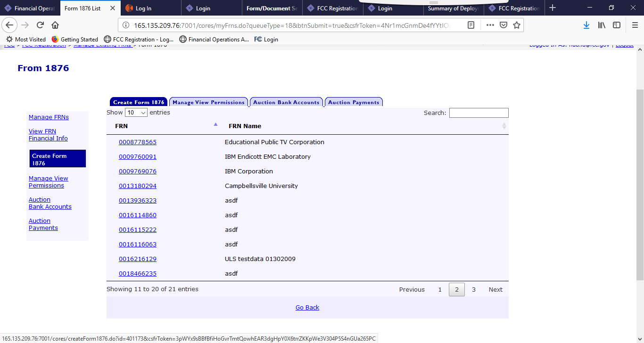Open FRN 0016116063 link
The height and width of the screenshot is (343, 644).
[x=138, y=245]
